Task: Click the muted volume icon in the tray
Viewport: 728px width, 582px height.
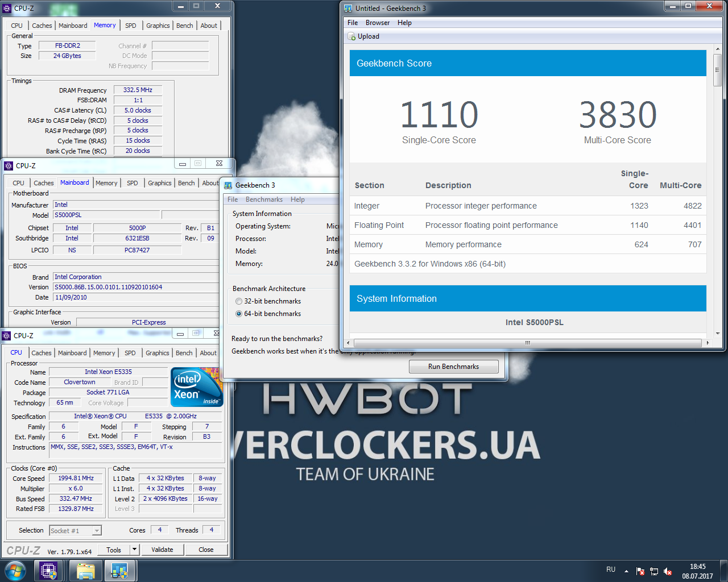Action: click(x=668, y=571)
